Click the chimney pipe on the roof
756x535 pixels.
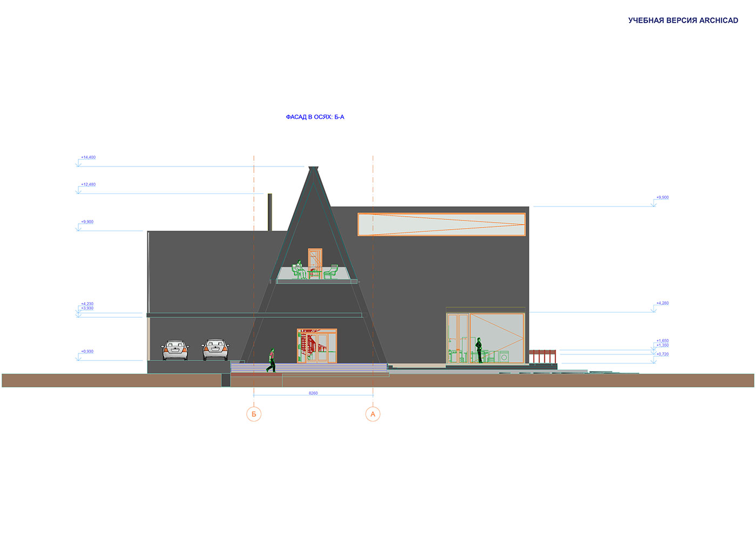(270, 212)
